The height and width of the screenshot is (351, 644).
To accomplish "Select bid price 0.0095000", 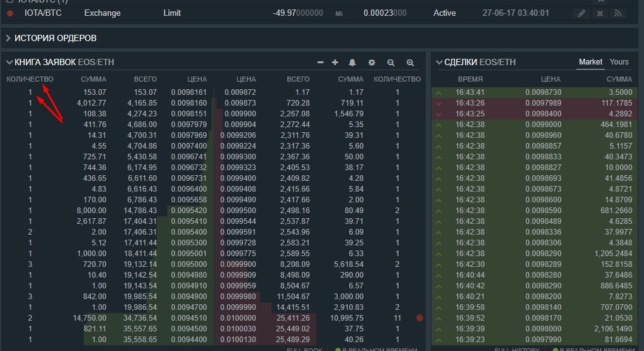I will tap(189, 264).
